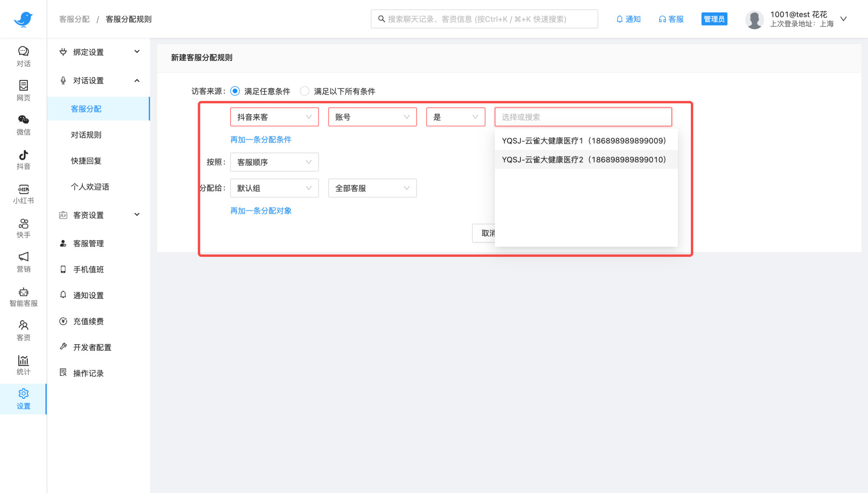Click the 对话设置 microphone icon

63,81
